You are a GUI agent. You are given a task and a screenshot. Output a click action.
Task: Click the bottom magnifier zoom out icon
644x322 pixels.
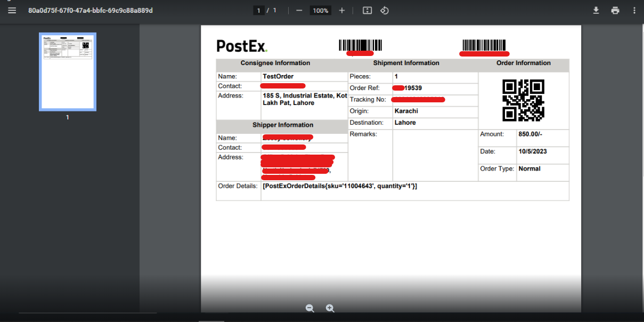pyautogui.click(x=310, y=308)
